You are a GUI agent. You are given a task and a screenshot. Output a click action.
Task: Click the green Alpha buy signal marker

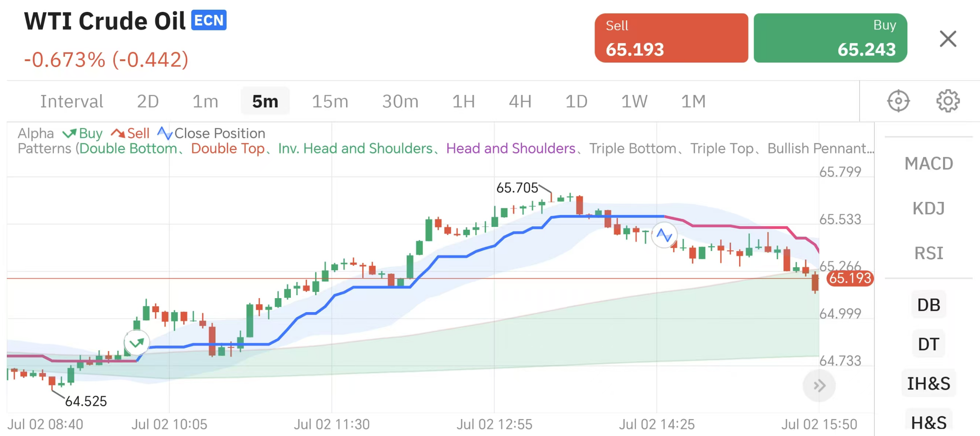[137, 343]
